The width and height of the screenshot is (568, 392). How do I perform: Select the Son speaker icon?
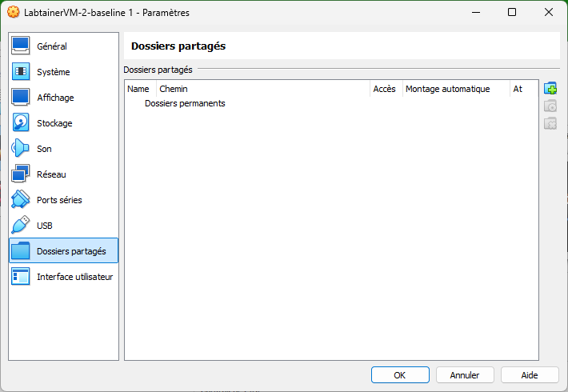(x=21, y=149)
